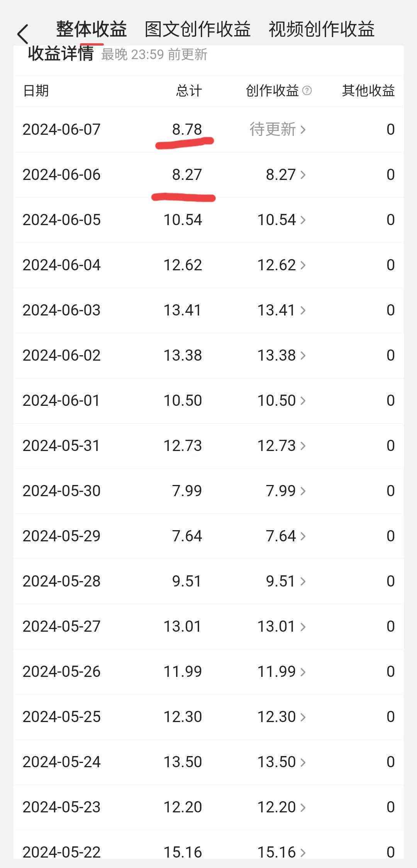This screenshot has height=868, width=417.
Task: Expand the 13.01 chevron for 2024-05-27
Action: [303, 626]
